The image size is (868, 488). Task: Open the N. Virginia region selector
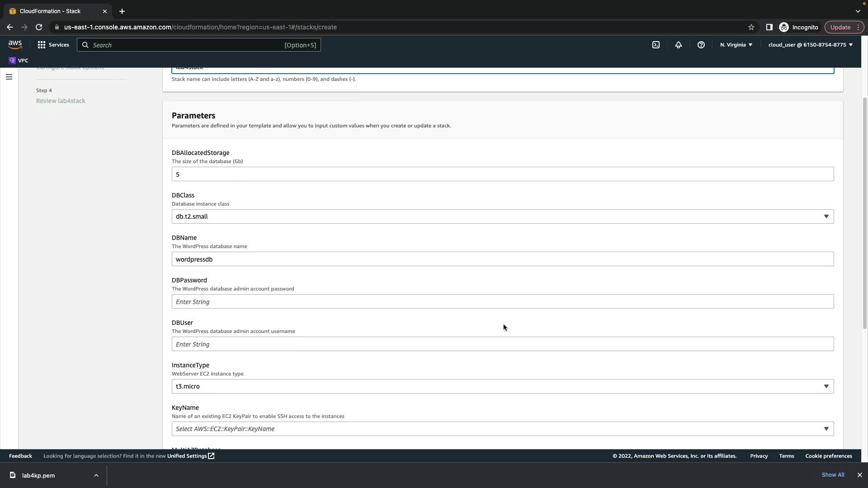pos(736,45)
